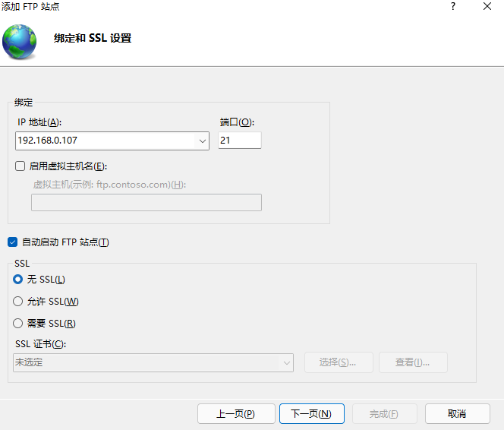
Task: Click the IP 地址(A) label
Action: (39, 122)
